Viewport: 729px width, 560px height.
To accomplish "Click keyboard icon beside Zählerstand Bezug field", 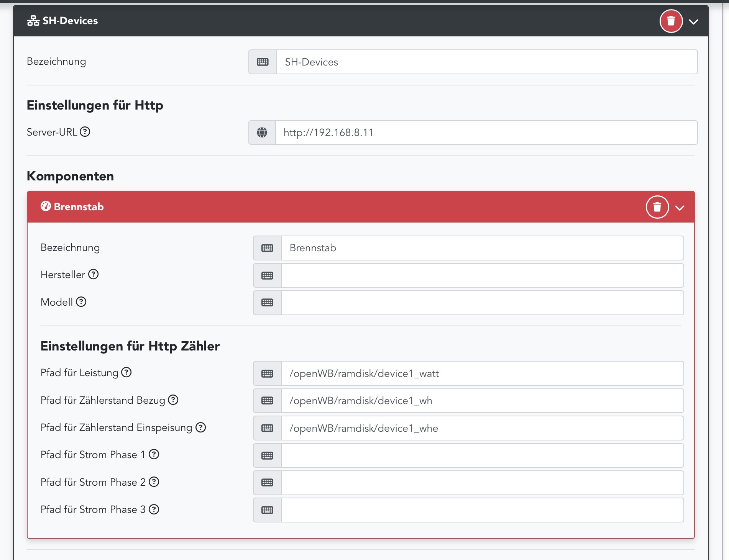I will point(267,401).
